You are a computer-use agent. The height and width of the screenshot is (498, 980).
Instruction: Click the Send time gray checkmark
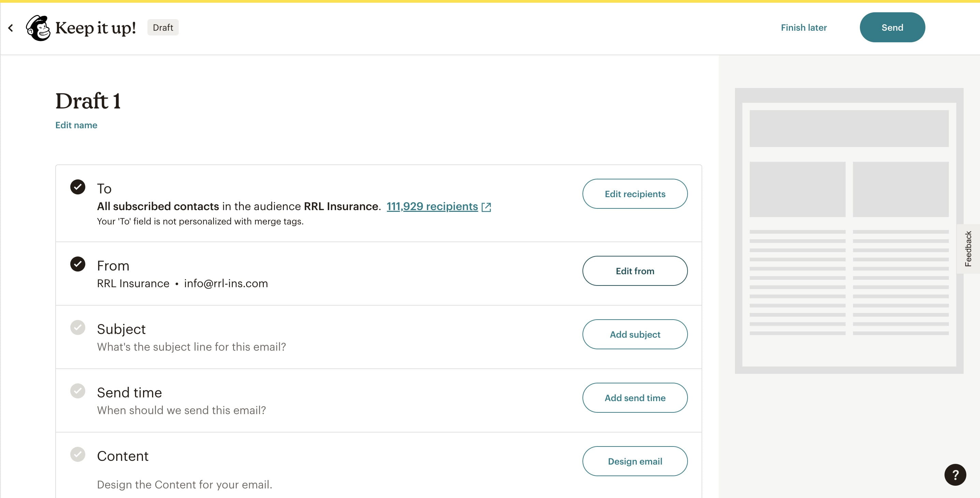77,391
